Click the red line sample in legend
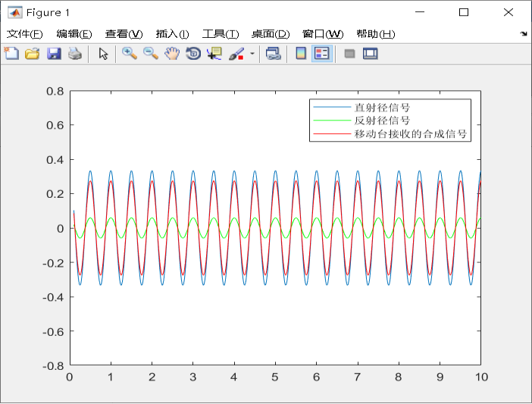The height and width of the screenshot is (404, 532). click(332, 133)
